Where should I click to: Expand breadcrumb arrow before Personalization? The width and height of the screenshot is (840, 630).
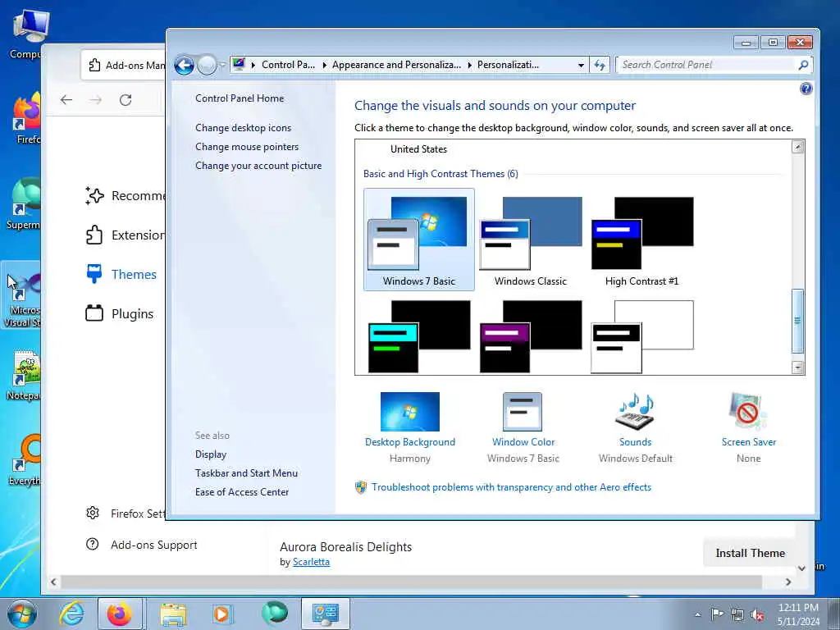click(470, 65)
